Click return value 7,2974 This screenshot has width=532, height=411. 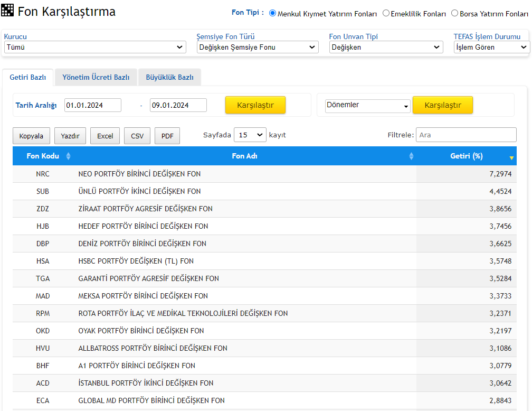500,174
